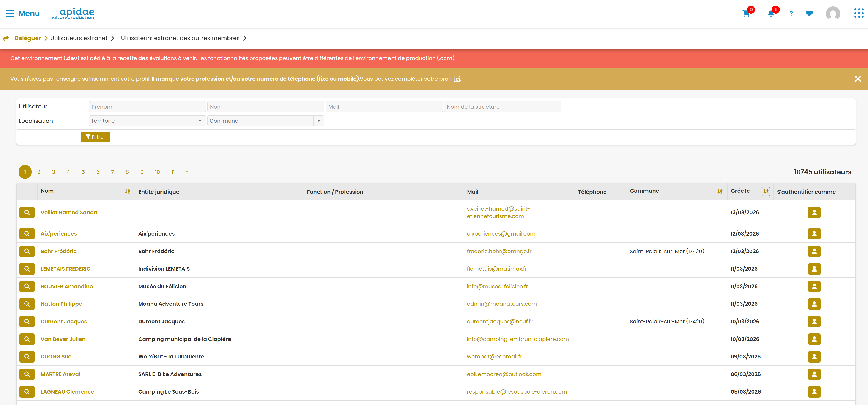This screenshot has width=868, height=405.
Task: Click email info@musee-felicien.fr
Action: coord(497,286)
